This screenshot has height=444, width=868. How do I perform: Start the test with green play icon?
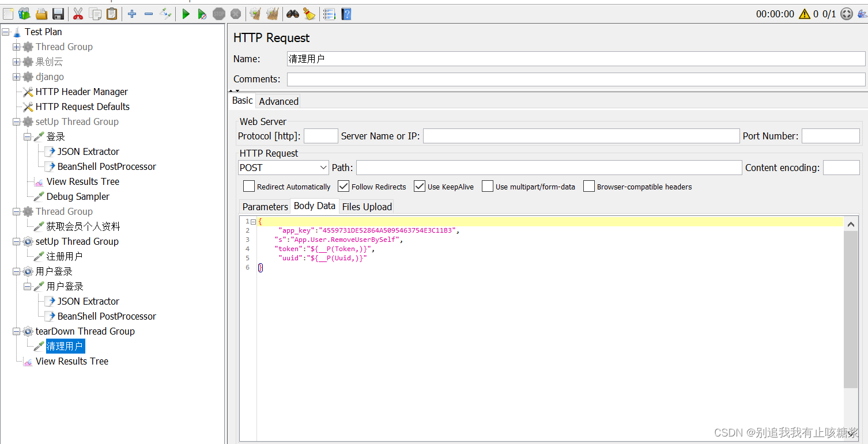click(186, 14)
